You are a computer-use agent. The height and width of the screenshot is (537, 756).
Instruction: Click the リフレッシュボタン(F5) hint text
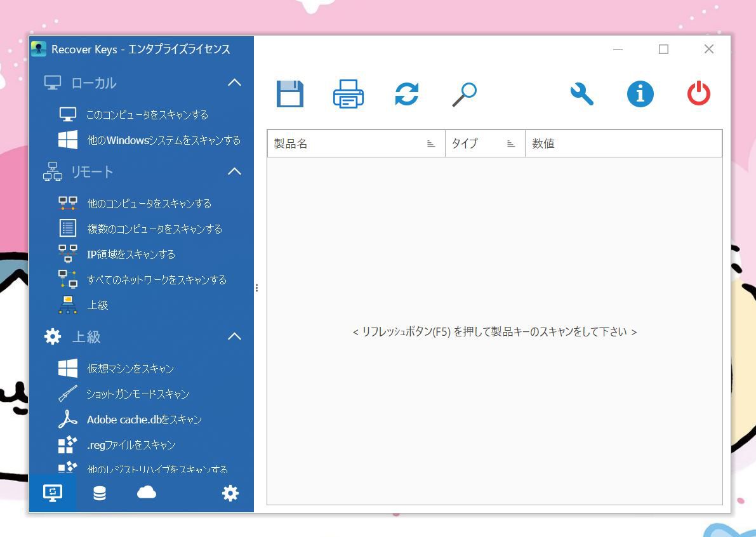point(494,331)
